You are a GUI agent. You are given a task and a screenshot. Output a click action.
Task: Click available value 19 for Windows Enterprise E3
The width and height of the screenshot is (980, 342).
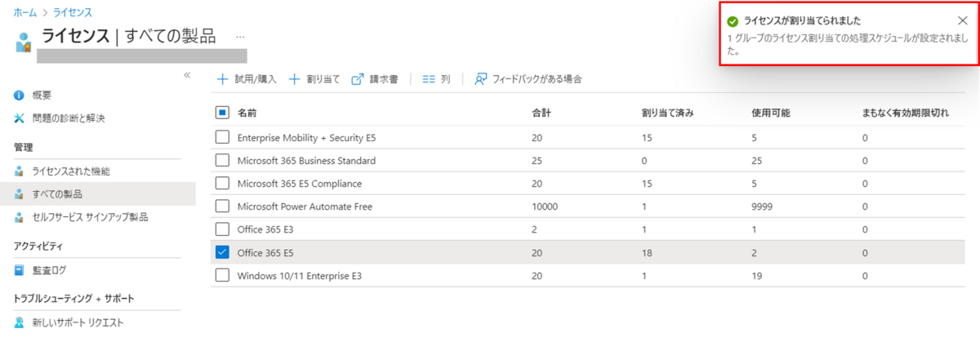[x=757, y=276]
